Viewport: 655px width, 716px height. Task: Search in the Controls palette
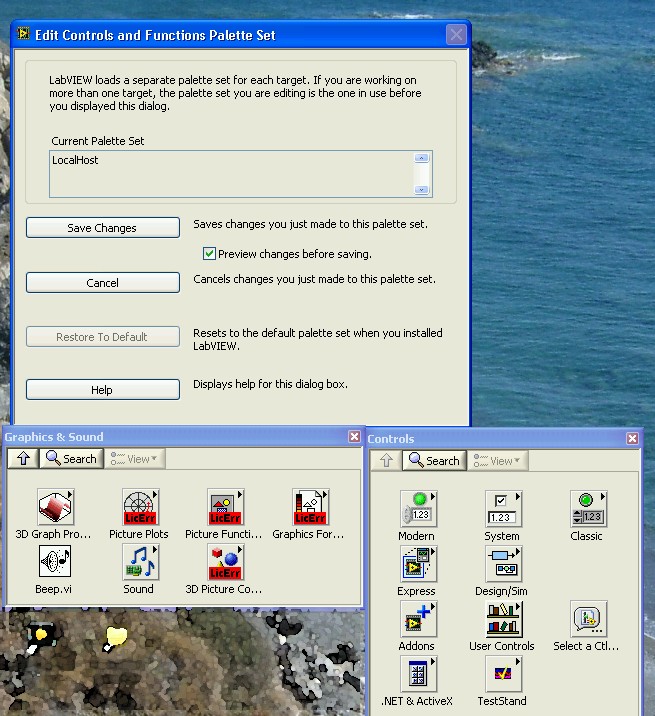pyautogui.click(x=434, y=460)
